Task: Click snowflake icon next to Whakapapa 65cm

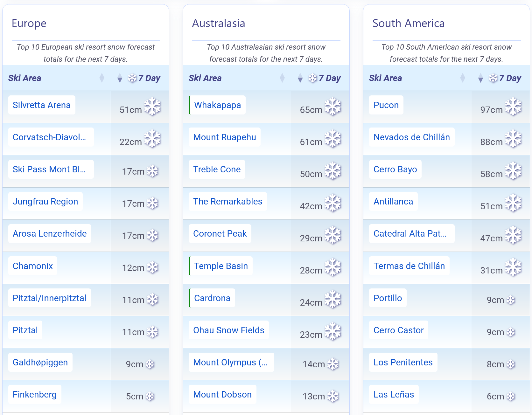Action: coord(333,107)
